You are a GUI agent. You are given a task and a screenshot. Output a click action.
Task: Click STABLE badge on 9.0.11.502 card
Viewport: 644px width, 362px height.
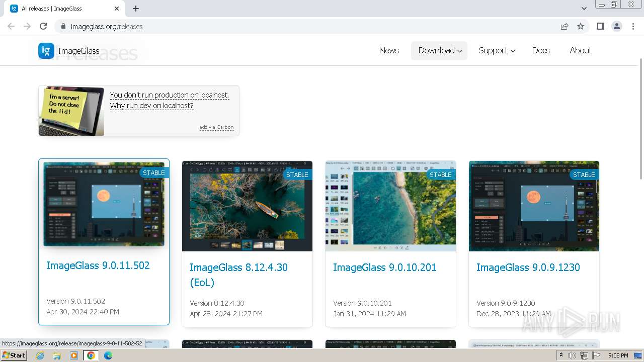coord(154,172)
